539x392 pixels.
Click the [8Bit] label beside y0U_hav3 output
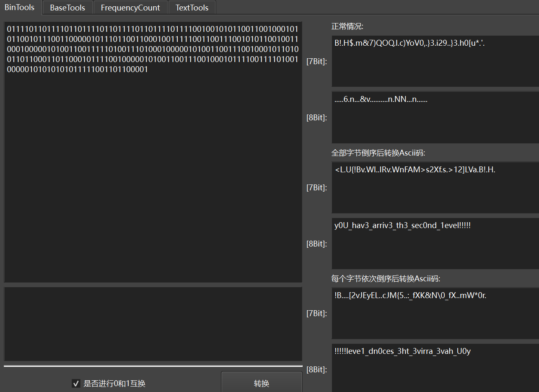click(x=317, y=244)
